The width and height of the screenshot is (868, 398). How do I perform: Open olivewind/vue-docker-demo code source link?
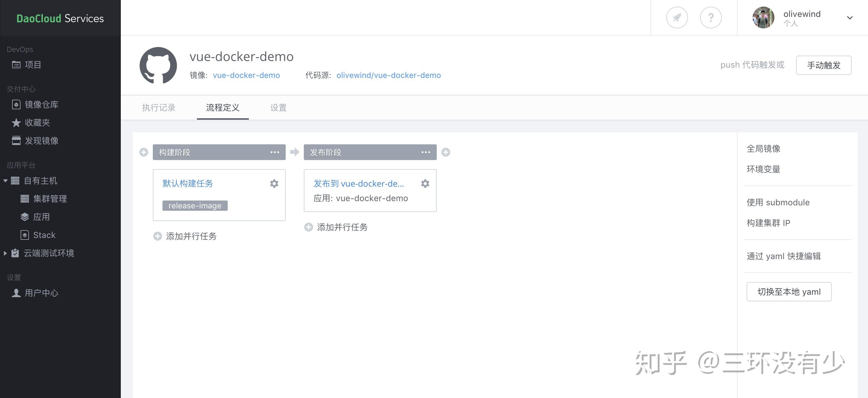388,75
